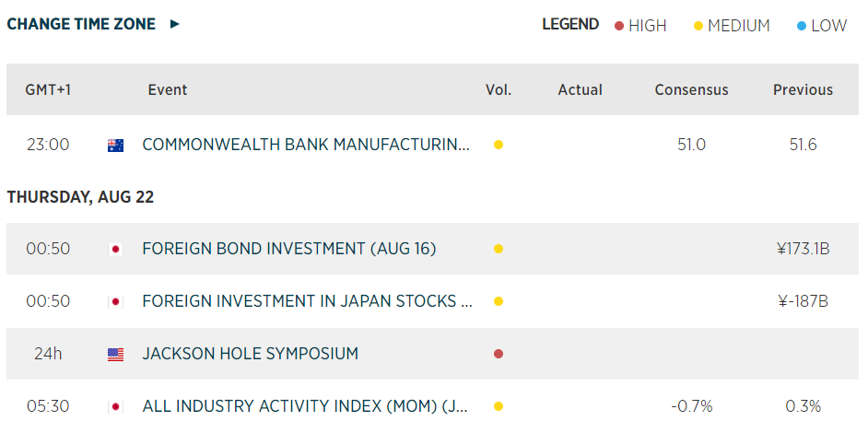Click the Australian flag icon
Viewport: 868px width, 433px height.
pos(115,145)
